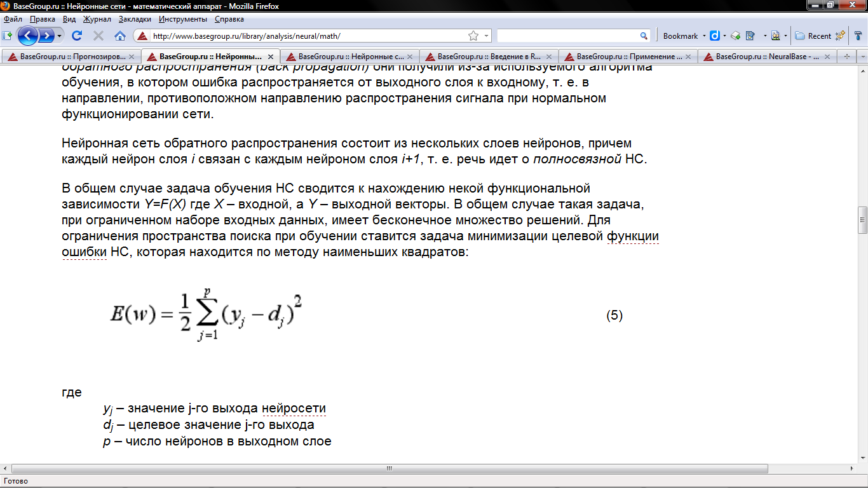Screen dimensions: 868x488
Task: Open a new tab with plus button
Action: point(846,57)
